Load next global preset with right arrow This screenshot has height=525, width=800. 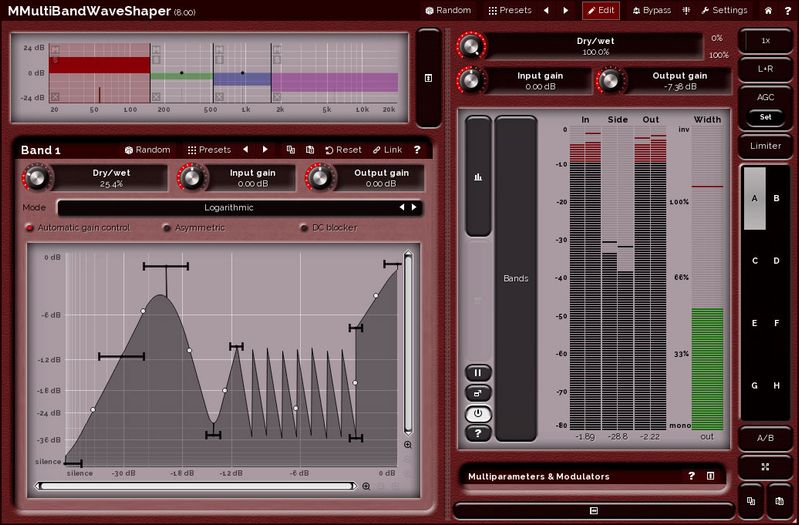click(565, 10)
